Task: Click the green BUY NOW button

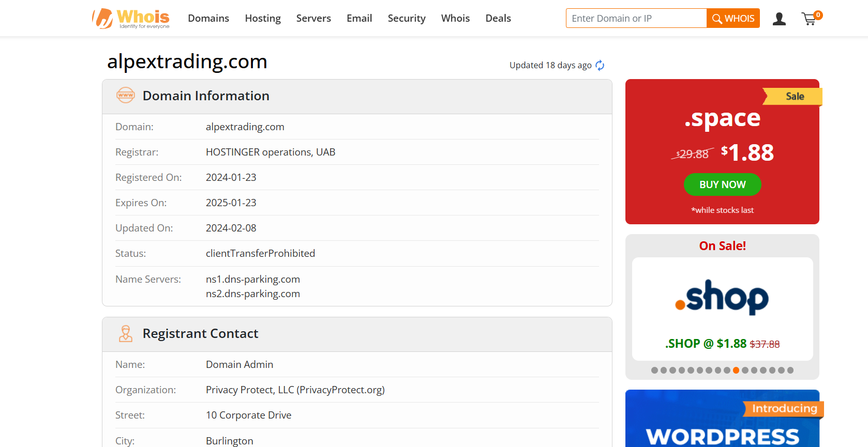Action: [x=722, y=184]
